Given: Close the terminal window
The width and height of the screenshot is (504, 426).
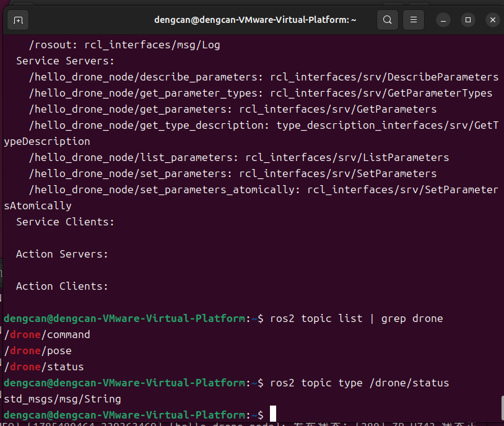Looking at the screenshot, I should click(x=493, y=20).
